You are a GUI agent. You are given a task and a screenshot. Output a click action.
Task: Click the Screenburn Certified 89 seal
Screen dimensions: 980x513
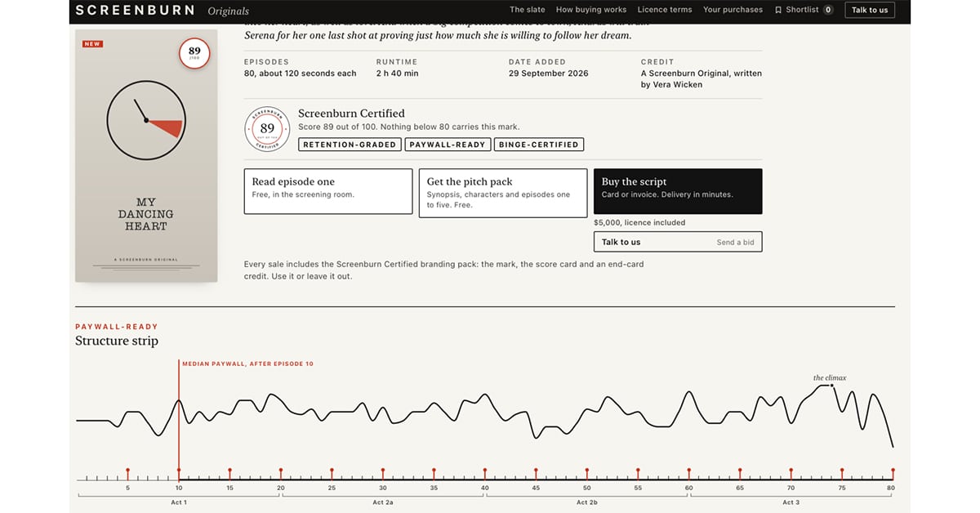pyautogui.click(x=267, y=129)
